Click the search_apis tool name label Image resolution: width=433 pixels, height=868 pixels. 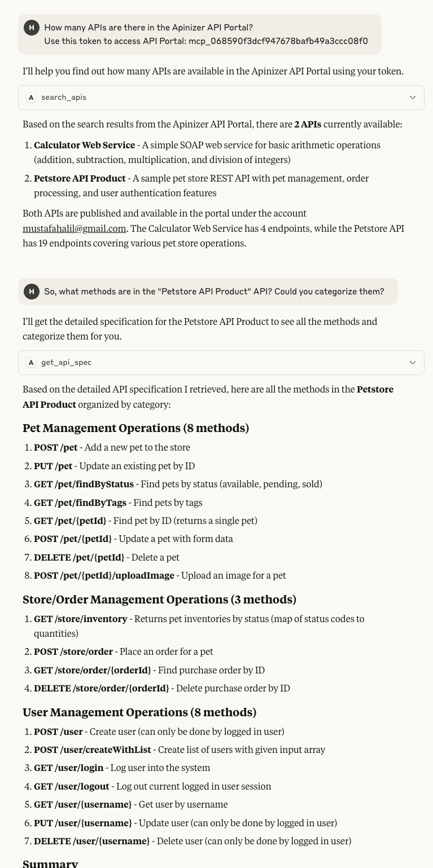(64, 98)
